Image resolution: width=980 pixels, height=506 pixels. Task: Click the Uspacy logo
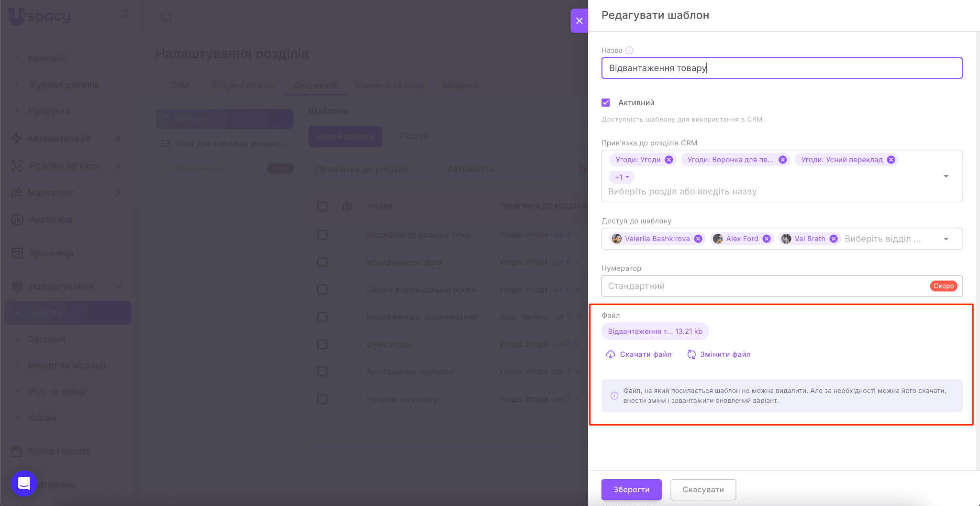(40, 16)
